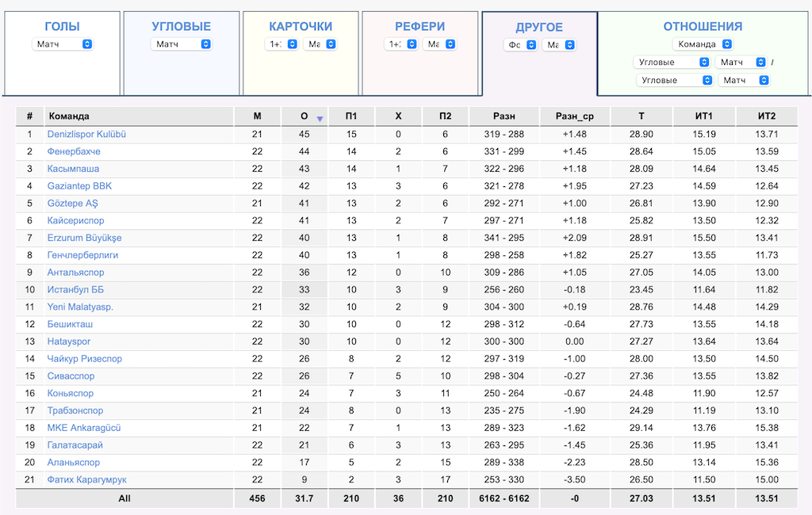The width and height of the screenshot is (812, 515).
Task: Select the ДРУГОЕ tab
Action: 539,28
